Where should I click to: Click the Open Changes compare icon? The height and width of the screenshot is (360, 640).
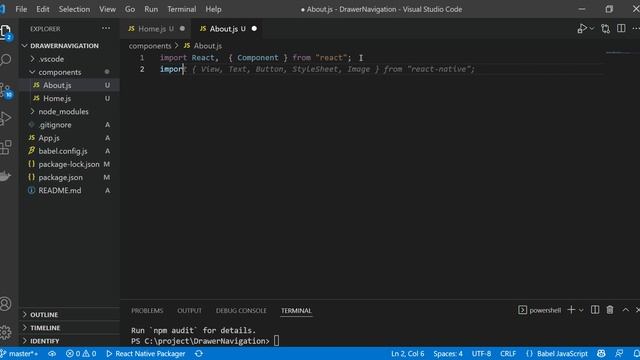point(605,29)
